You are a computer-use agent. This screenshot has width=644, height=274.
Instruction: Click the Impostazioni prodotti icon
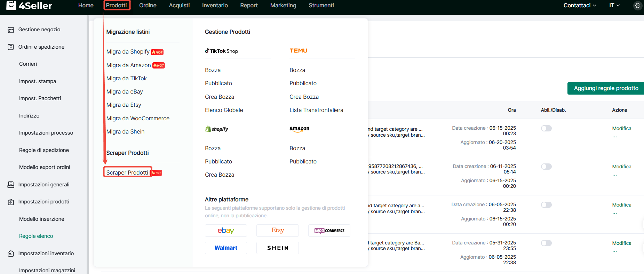pyautogui.click(x=11, y=202)
